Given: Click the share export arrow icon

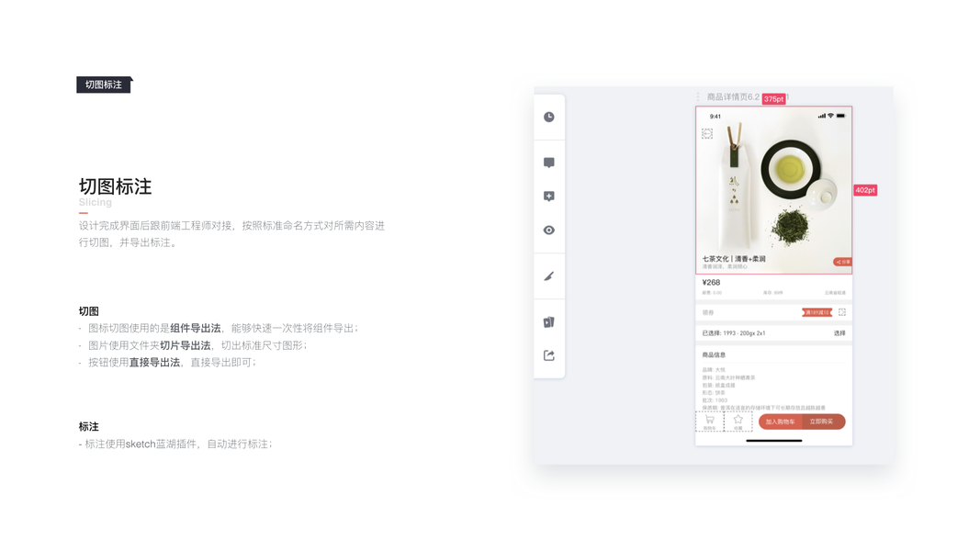Looking at the screenshot, I should 548,355.
